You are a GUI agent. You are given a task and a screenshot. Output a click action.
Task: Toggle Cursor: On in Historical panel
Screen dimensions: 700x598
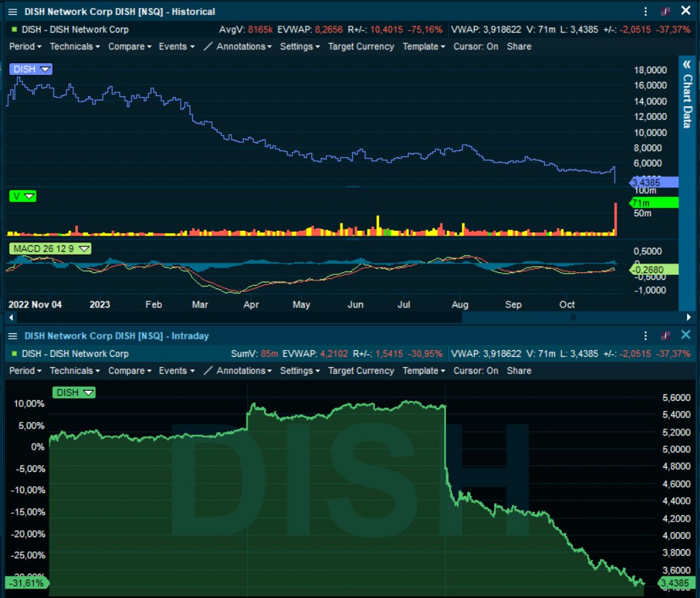[476, 47]
